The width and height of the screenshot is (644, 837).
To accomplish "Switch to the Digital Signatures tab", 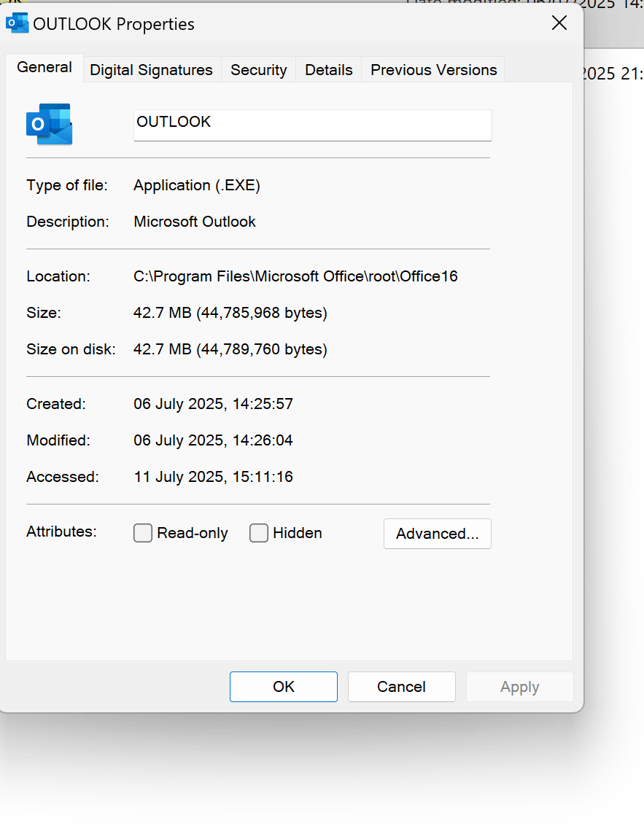I will (151, 69).
